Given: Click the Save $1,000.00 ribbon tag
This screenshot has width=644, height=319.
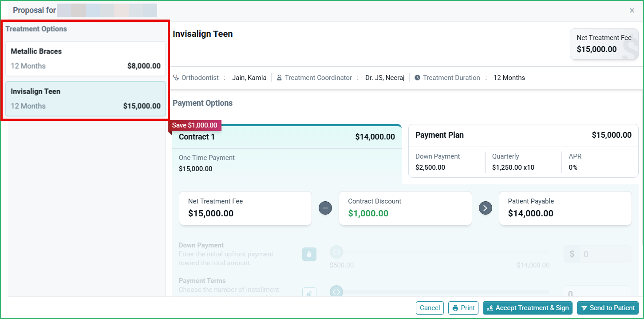Looking at the screenshot, I should (194, 125).
